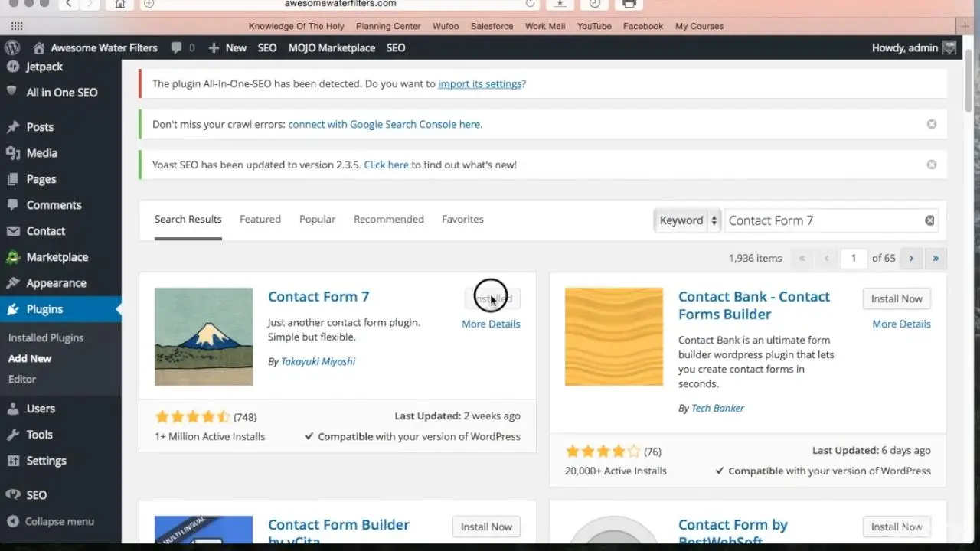Dismiss the Yoast SEO updated notice
This screenshot has width=980, height=551.
coord(932,165)
